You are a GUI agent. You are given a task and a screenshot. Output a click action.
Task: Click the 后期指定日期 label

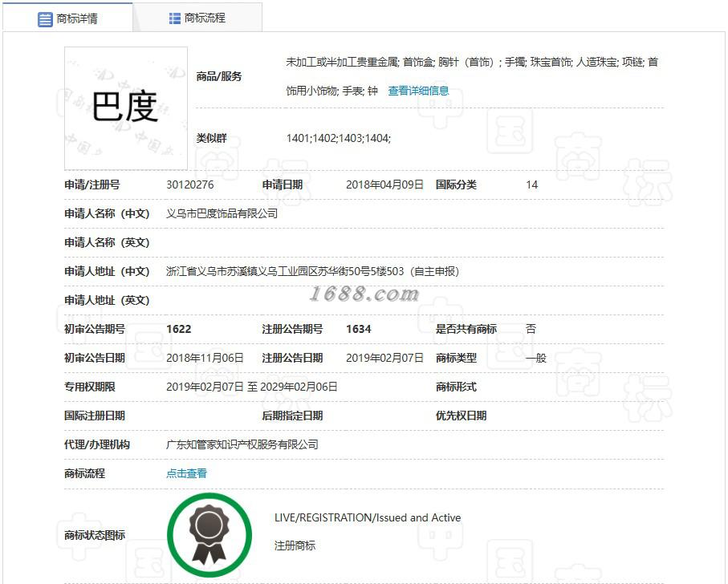pyautogui.click(x=292, y=416)
